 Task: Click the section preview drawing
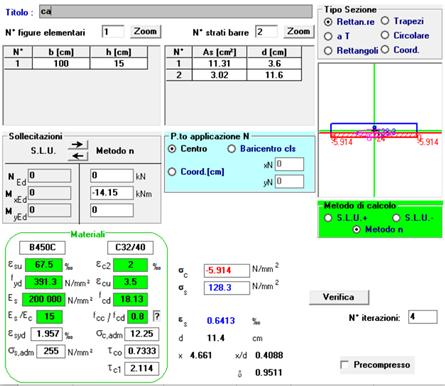click(x=380, y=130)
